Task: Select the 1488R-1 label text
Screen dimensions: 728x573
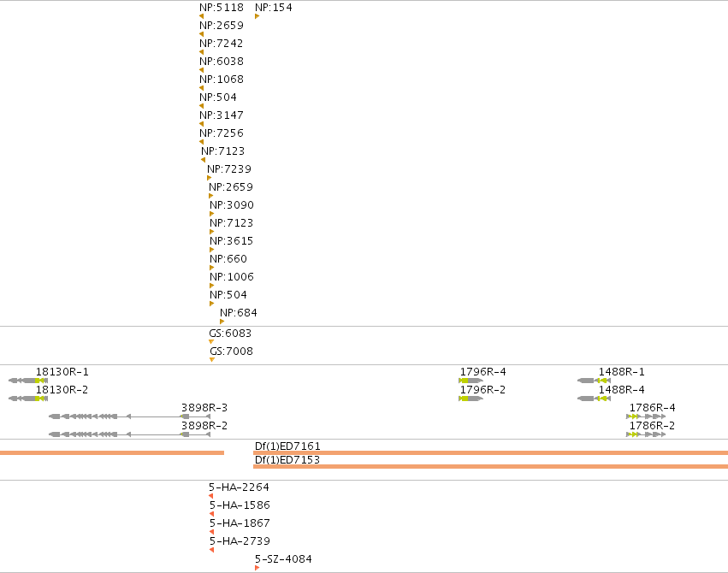Action: pyautogui.click(x=622, y=372)
